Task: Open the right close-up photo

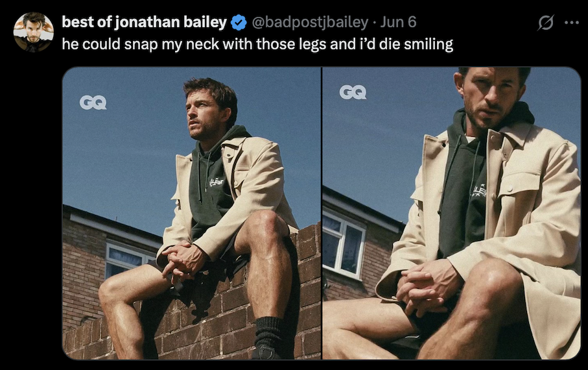Action: [451, 214]
